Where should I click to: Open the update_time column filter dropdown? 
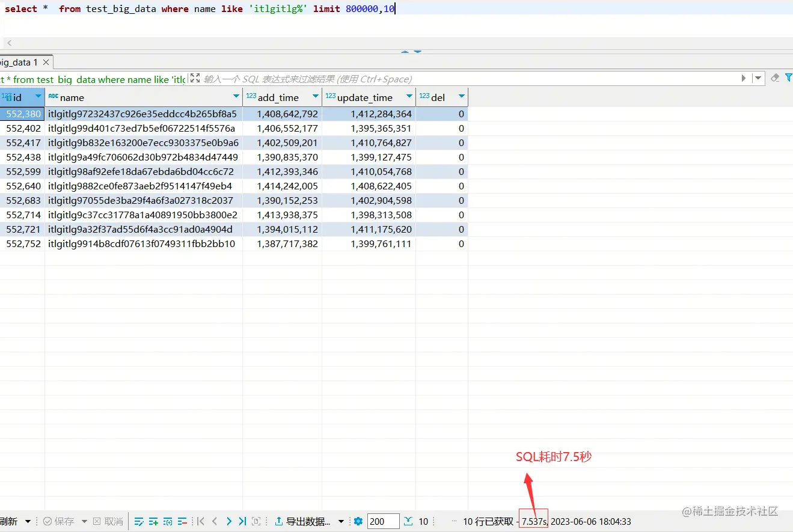click(x=409, y=97)
